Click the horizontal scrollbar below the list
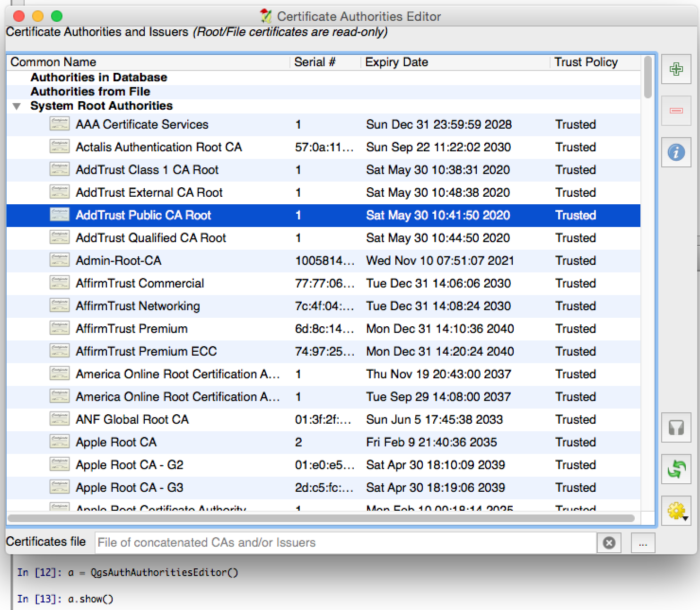This screenshot has height=610, width=700. coord(321,518)
